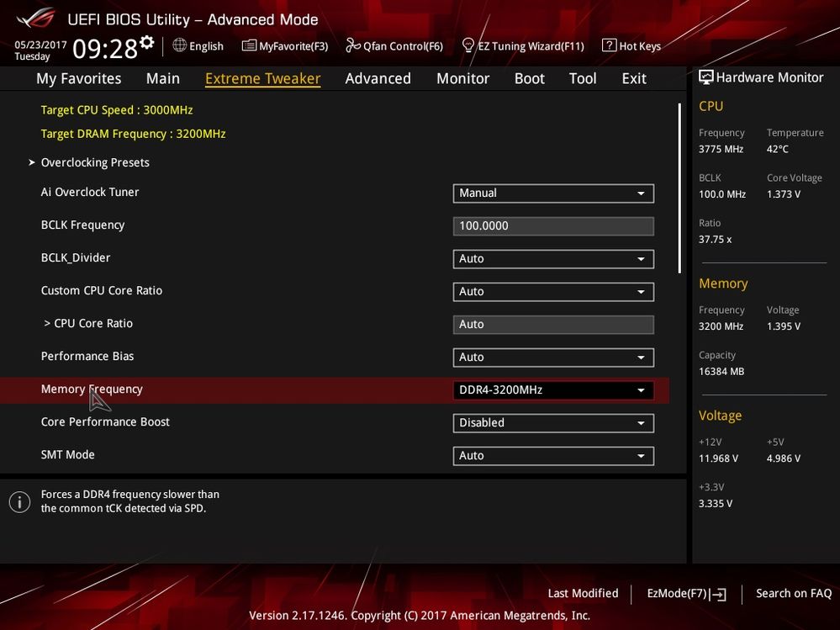Open Ai Overclock Tuner dropdown
This screenshot has height=630, width=840.
553,193
